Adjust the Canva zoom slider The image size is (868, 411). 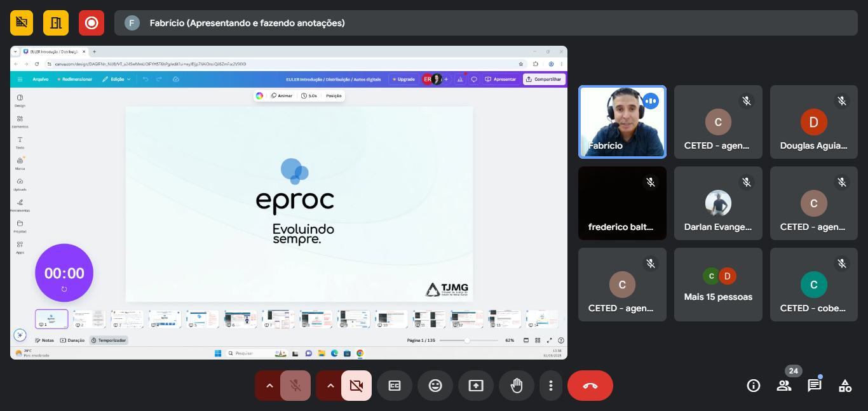pos(467,340)
